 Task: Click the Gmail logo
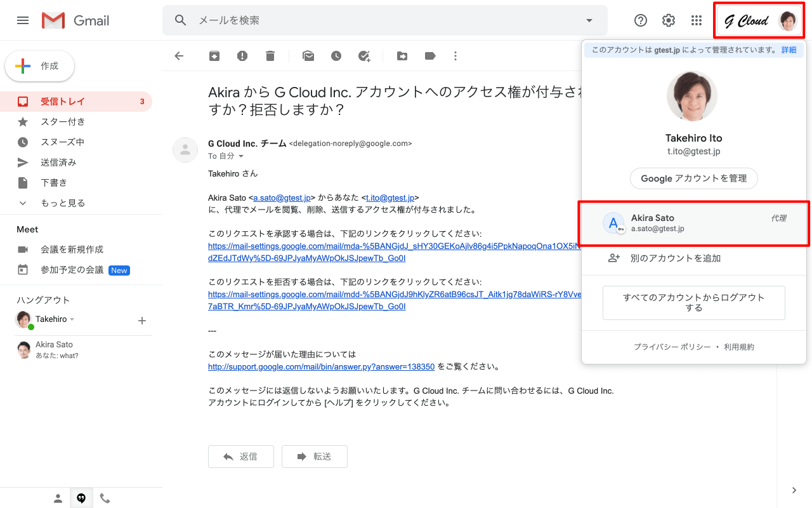[75, 20]
